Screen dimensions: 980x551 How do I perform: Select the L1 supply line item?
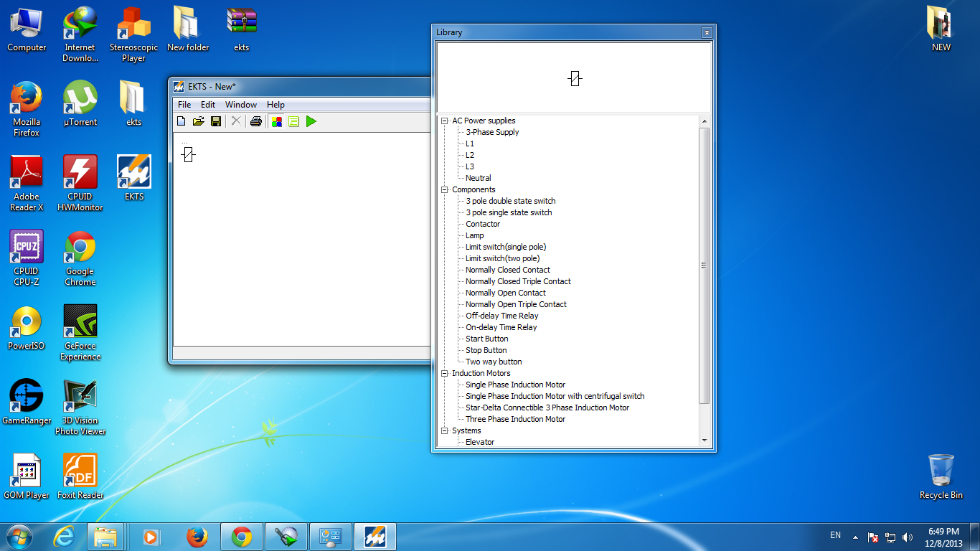[x=470, y=143]
